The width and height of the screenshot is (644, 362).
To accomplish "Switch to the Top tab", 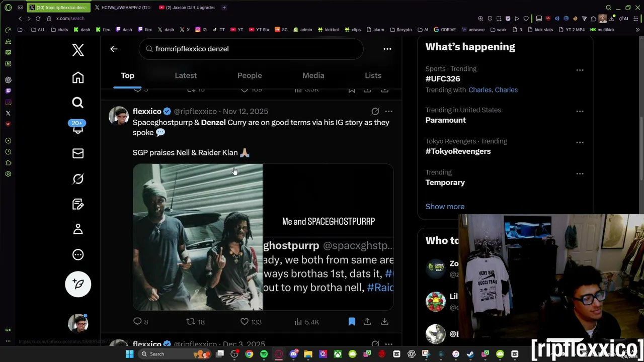I will (x=127, y=75).
